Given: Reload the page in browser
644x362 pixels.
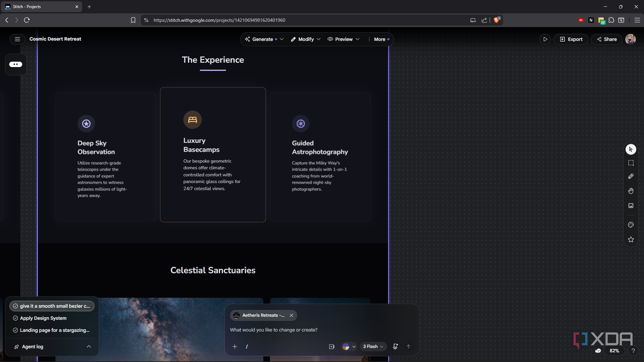Looking at the screenshot, I should [27, 20].
